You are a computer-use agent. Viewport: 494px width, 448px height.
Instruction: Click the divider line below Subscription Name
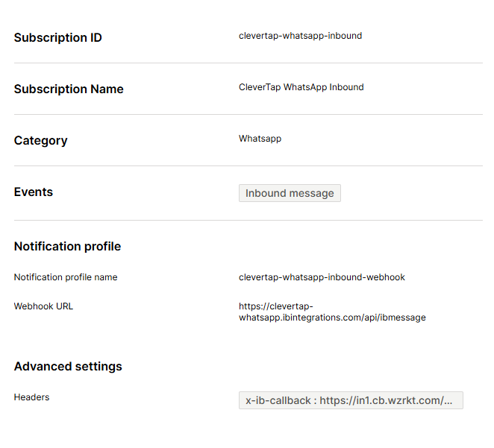248,115
